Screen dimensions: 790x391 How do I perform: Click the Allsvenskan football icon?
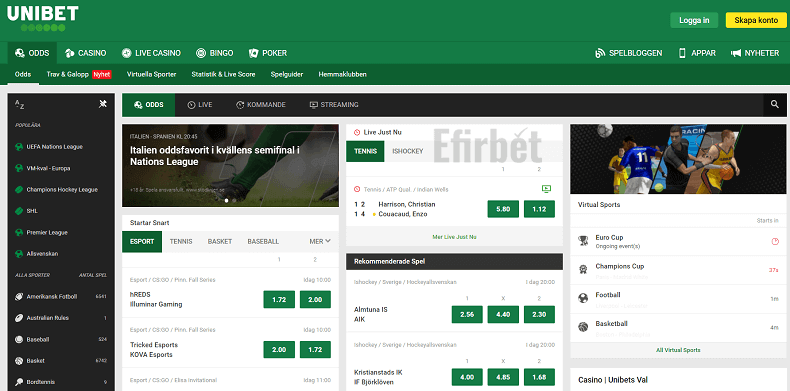(x=19, y=253)
